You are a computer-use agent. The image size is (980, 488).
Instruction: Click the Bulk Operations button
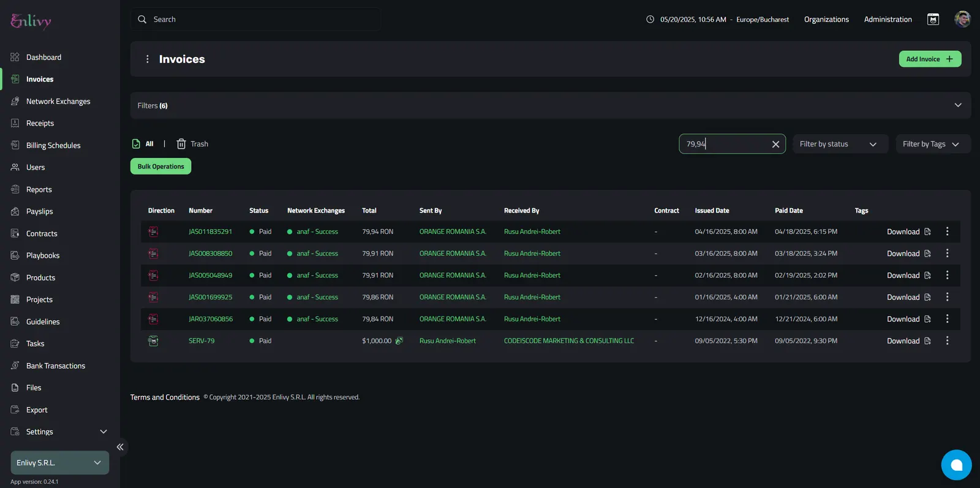[x=160, y=167]
